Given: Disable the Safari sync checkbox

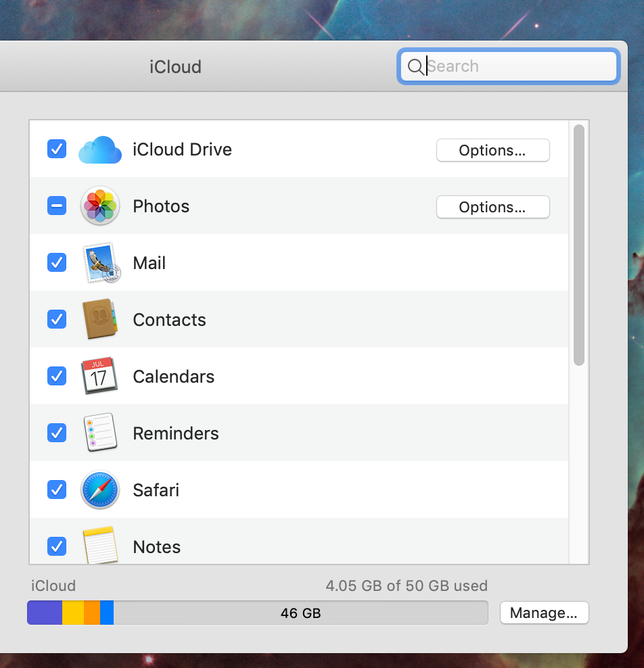Looking at the screenshot, I should (57, 490).
